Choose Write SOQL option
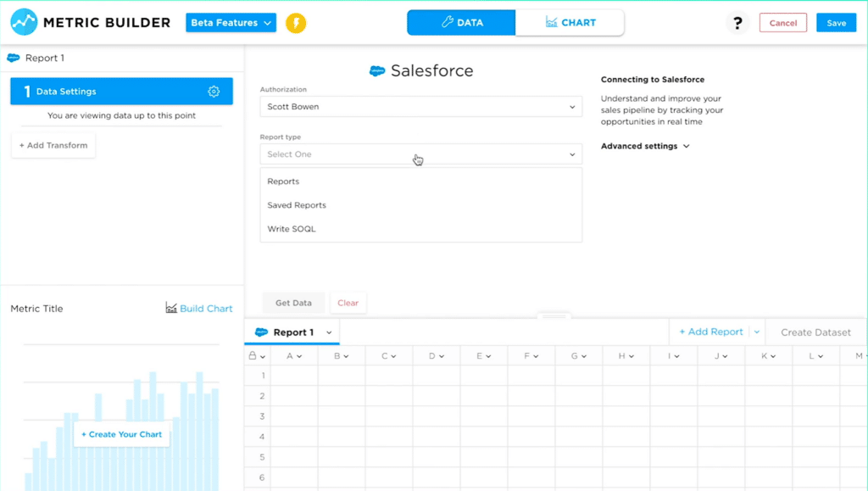 [x=420, y=229]
